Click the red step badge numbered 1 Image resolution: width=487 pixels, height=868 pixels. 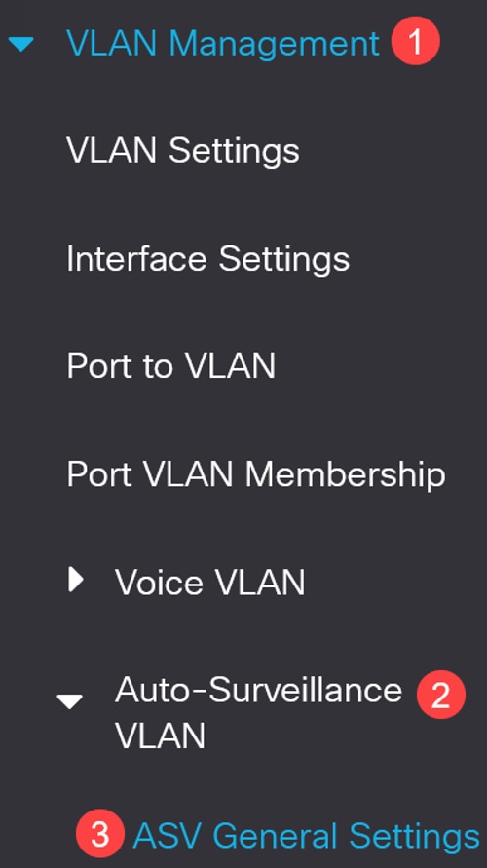(x=415, y=41)
